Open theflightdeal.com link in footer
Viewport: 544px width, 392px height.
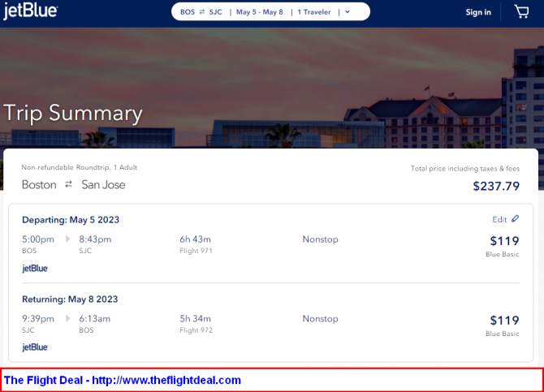[166, 380]
